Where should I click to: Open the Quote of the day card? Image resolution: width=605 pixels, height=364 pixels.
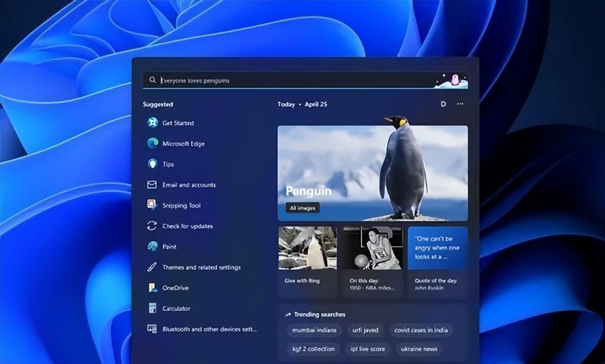point(438,262)
